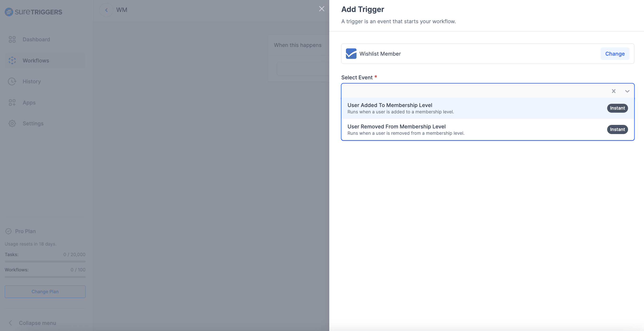644x331 pixels.
Task: Open the Apps sidebar icon
Action: pos(12,103)
